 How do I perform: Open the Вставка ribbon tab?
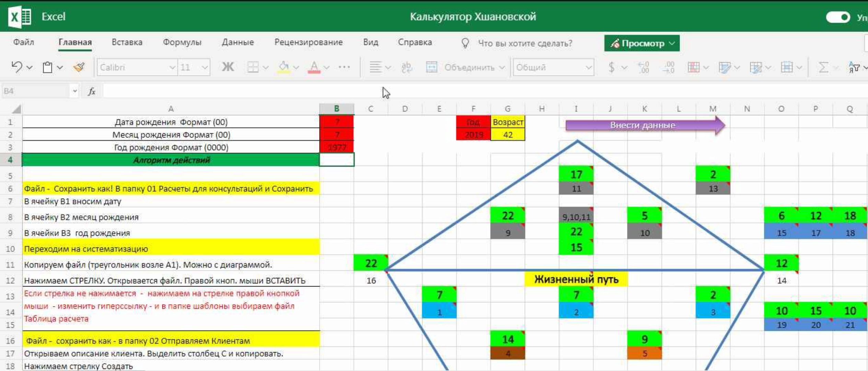tap(127, 42)
